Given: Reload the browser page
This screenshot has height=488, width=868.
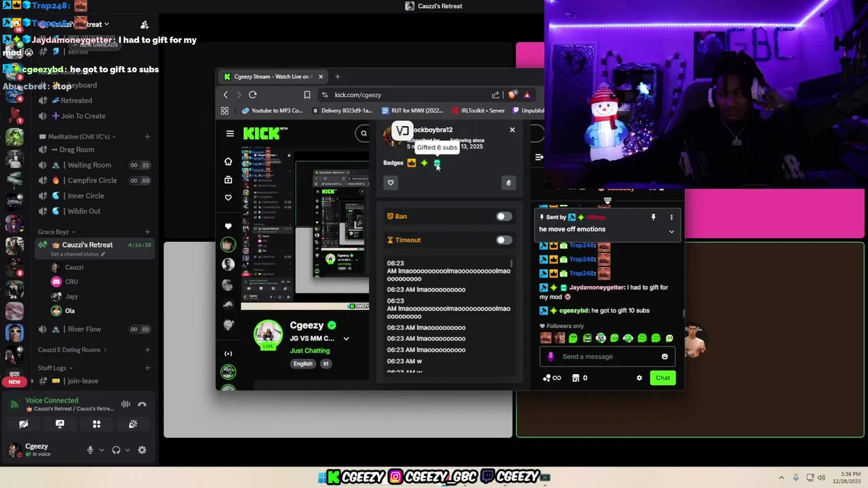Looking at the screenshot, I should tap(252, 95).
